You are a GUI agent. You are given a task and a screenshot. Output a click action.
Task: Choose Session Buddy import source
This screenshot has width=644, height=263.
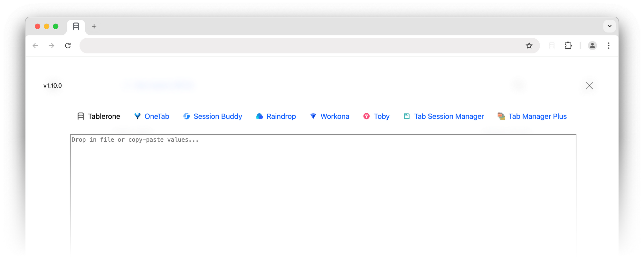coord(213,116)
